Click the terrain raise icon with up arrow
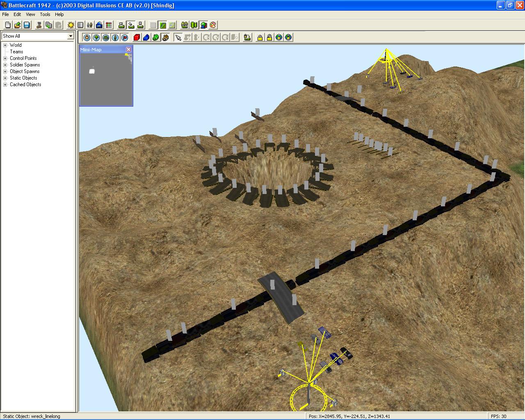 pos(121,25)
